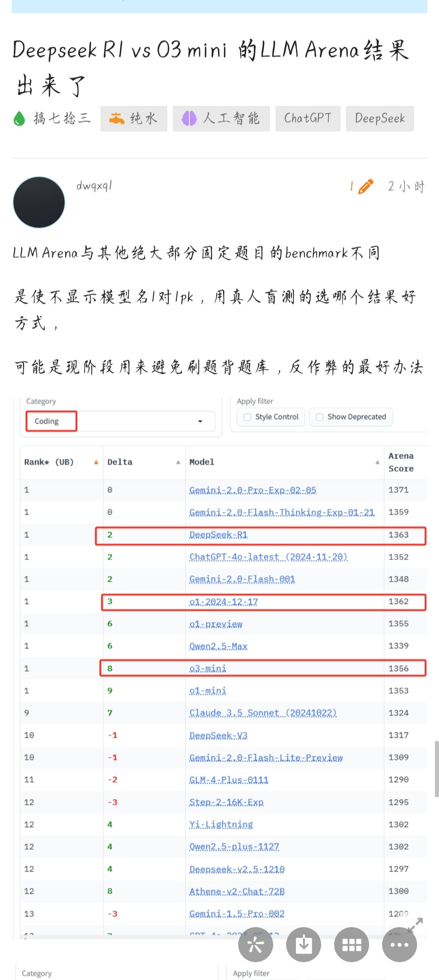Viewport: 439px width, 980px height.
Task: Click the o3-mini model link
Action: pyautogui.click(x=208, y=669)
